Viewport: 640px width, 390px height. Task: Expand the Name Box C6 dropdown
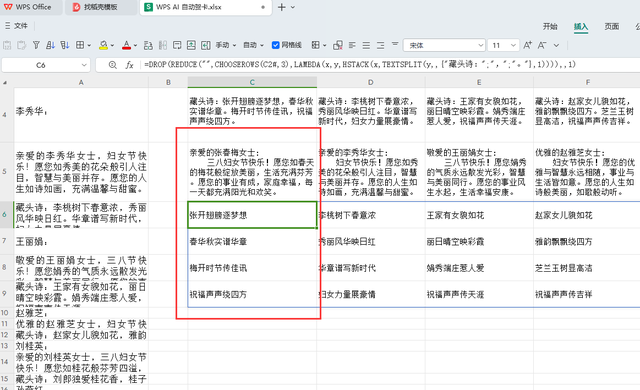tap(84, 65)
